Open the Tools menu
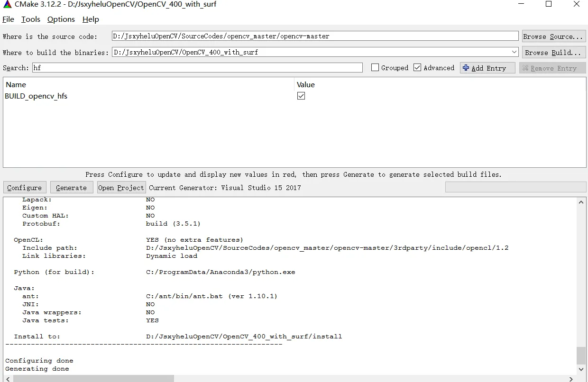Image resolution: width=588 pixels, height=382 pixels. (31, 19)
